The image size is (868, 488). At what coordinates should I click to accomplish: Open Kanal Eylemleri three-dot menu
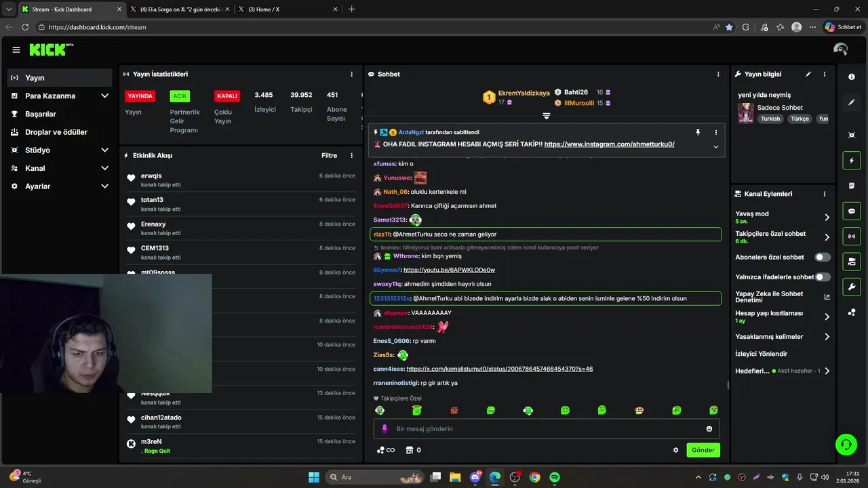tap(825, 194)
